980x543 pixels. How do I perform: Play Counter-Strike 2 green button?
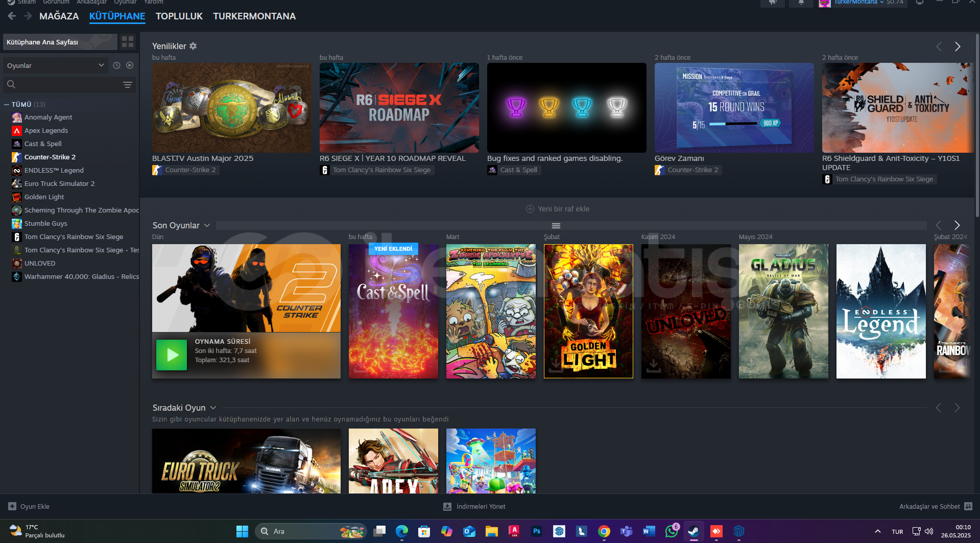pyautogui.click(x=172, y=355)
